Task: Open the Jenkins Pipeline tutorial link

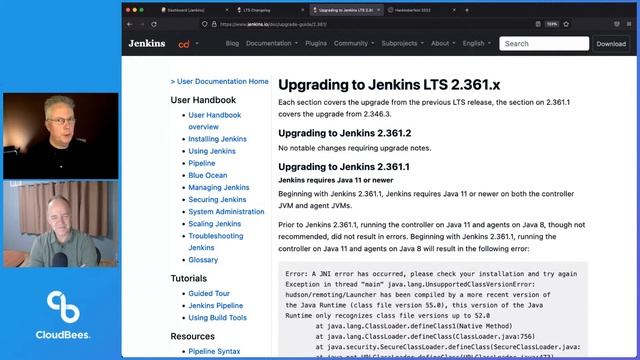Action: 216,306
